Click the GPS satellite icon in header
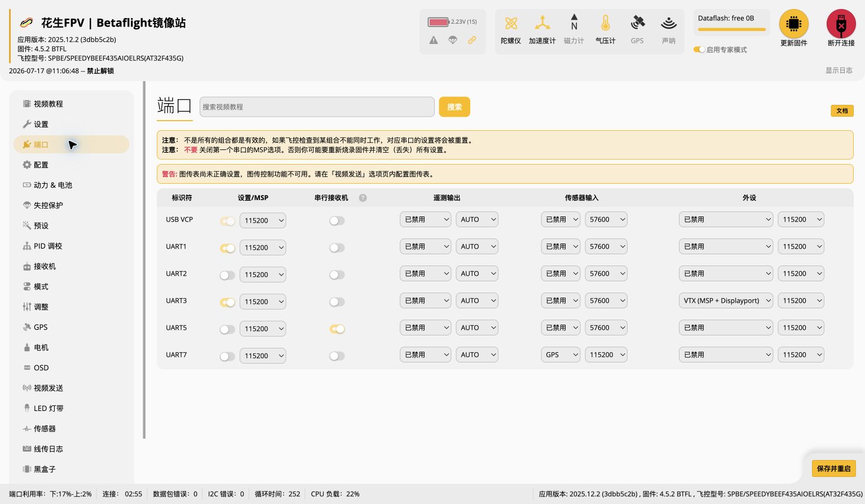 point(637,23)
